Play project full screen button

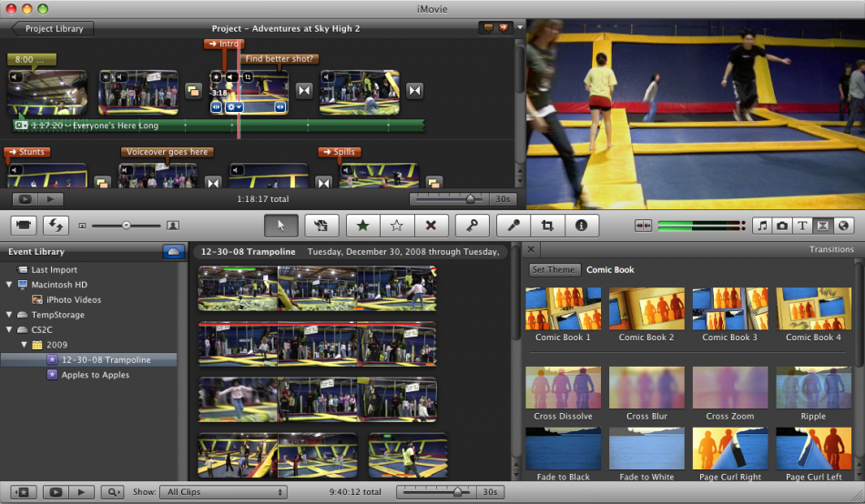click(x=25, y=199)
